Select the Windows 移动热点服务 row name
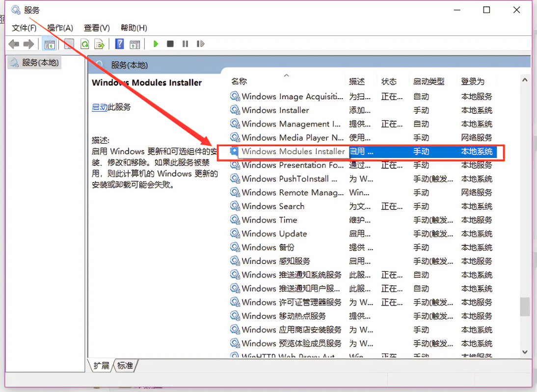The width and height of the screenshot is (537, 392). pos(284,315)
